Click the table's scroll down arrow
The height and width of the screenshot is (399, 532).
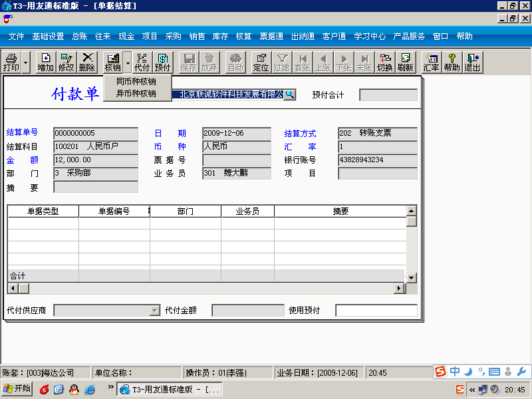pos(411,278)
